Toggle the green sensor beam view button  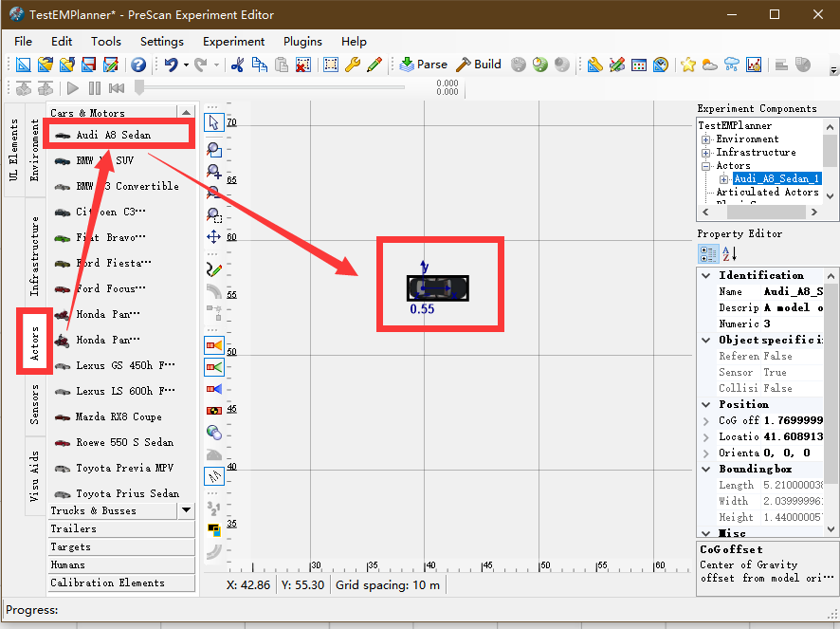coord(213,367)
